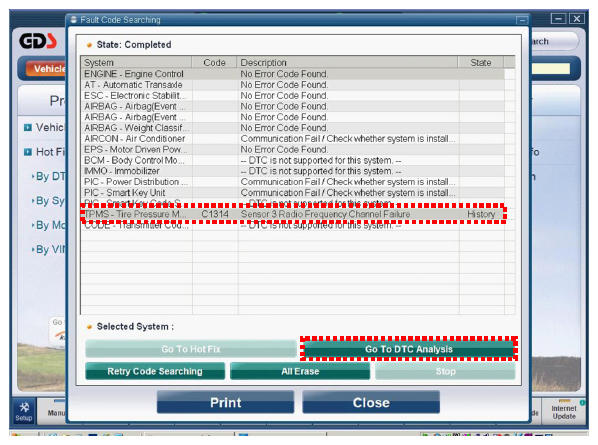Click the Fault Code Searching title icon
The image size is (598, 445).
[x=74, y=19]
